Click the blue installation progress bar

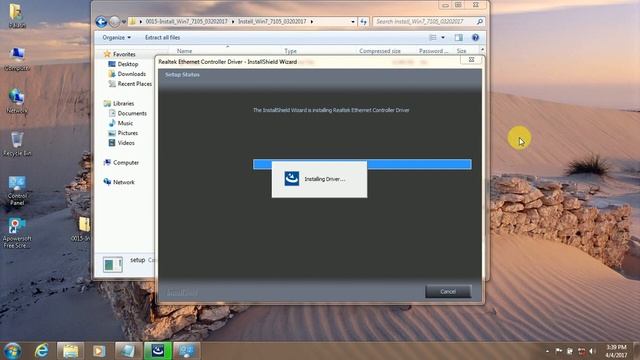(362, 164)
